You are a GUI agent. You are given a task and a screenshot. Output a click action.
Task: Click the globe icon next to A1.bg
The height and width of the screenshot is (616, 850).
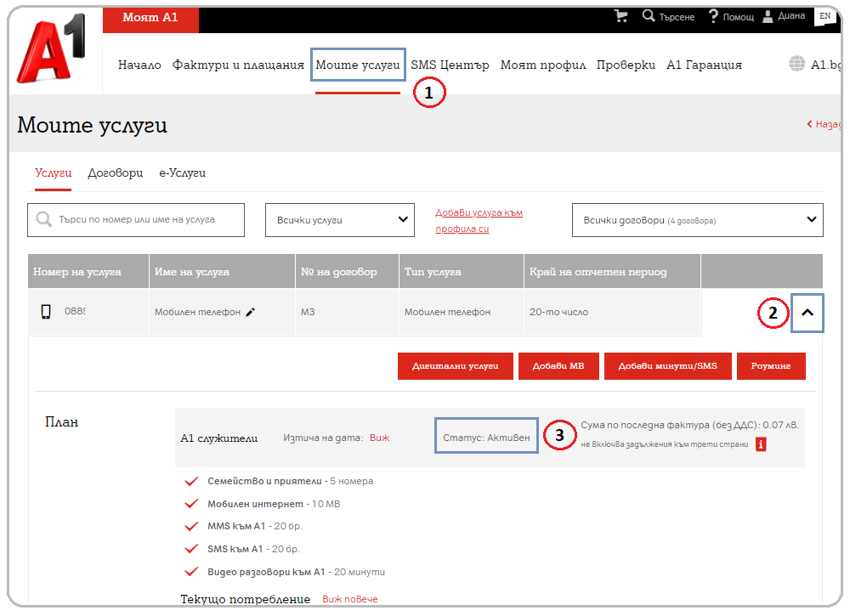797,64
